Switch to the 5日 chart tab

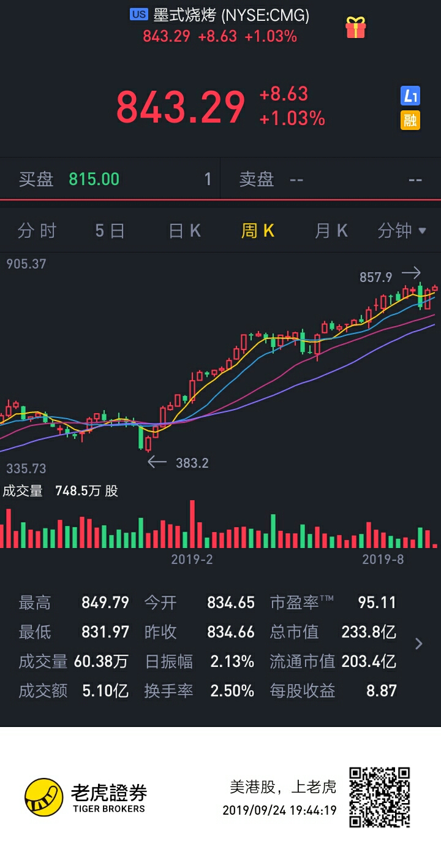pos(110,231)
